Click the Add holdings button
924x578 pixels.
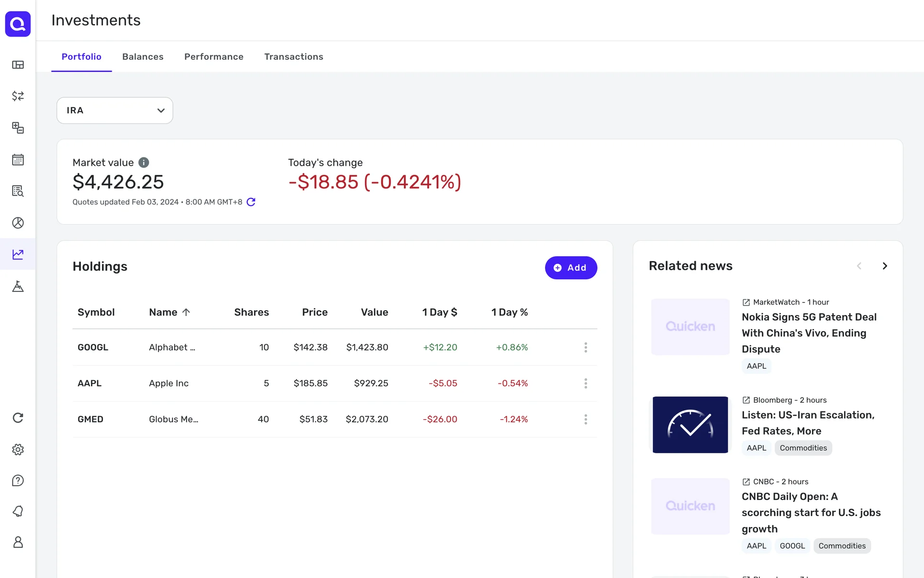pos(570,268)
